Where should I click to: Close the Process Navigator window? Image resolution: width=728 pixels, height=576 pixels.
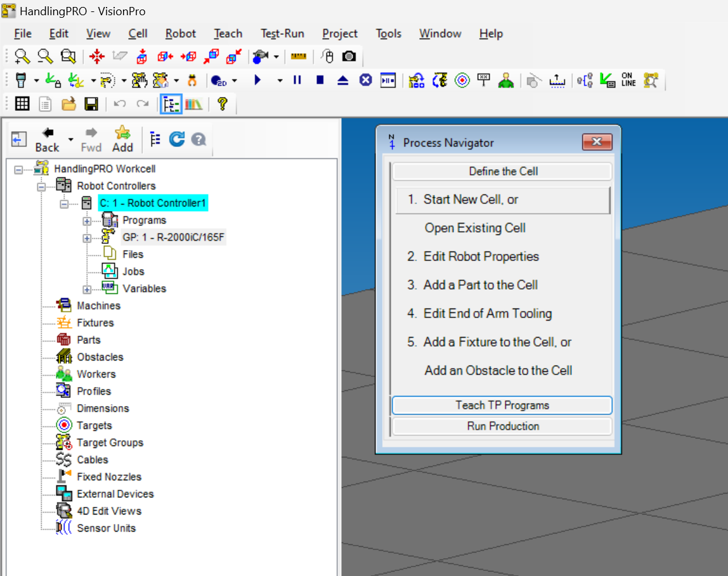click(x=597, y=142)
